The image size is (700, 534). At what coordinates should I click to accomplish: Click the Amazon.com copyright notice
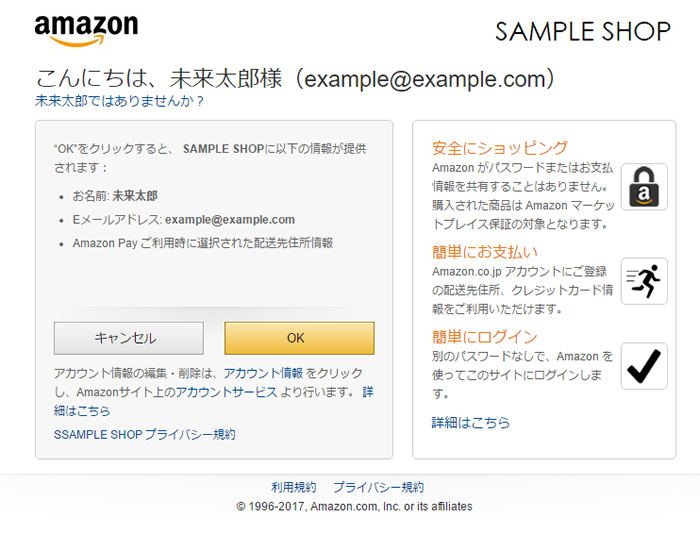(354, 506)
